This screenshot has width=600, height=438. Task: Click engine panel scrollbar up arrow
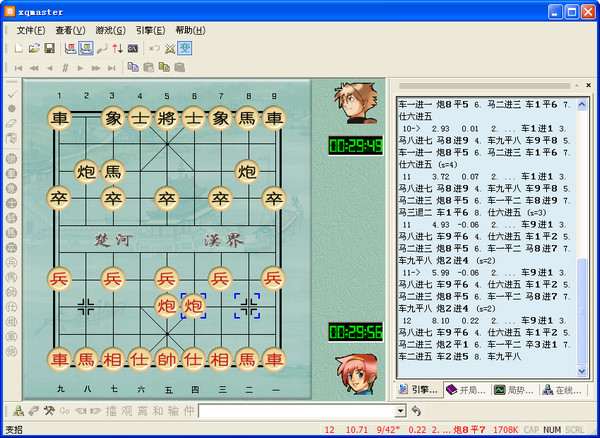pos(582,104)
